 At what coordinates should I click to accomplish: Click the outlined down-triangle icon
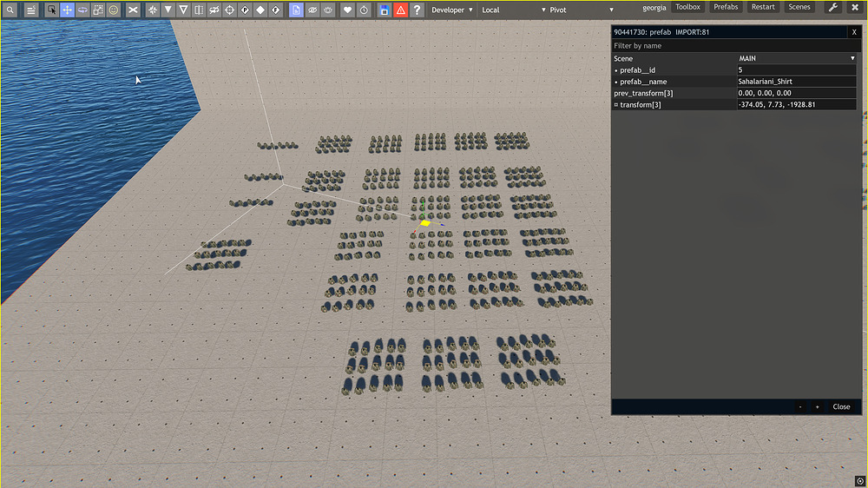pos(183,10)
